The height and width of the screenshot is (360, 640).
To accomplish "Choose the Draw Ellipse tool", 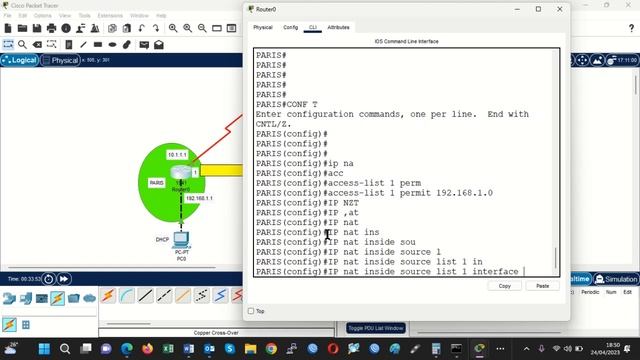I will 112,44.
